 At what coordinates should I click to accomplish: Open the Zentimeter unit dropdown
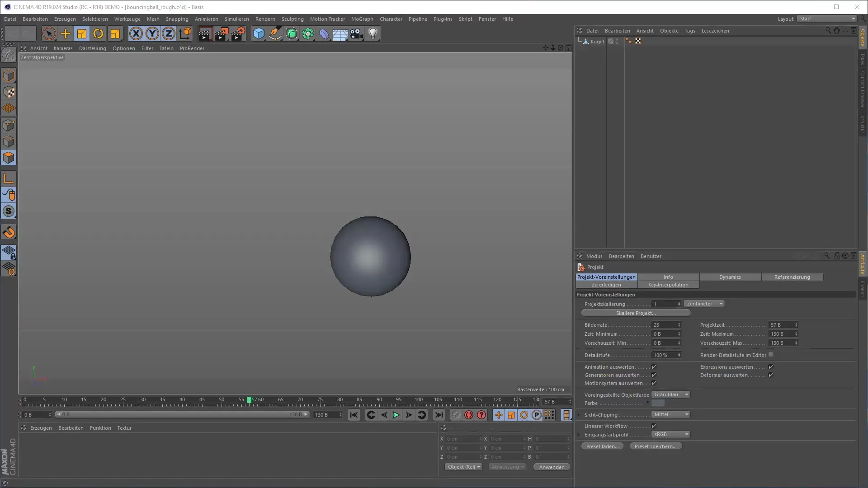704,304
